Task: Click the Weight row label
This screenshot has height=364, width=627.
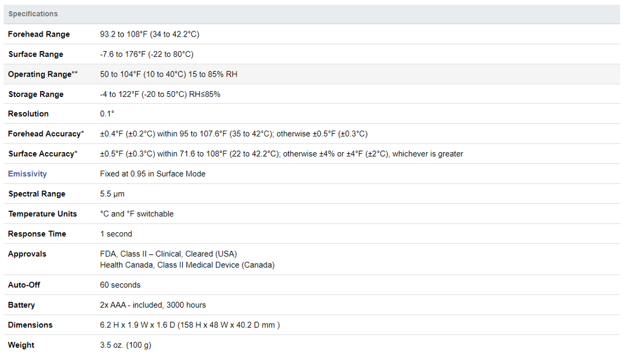Action: [21, 345]
